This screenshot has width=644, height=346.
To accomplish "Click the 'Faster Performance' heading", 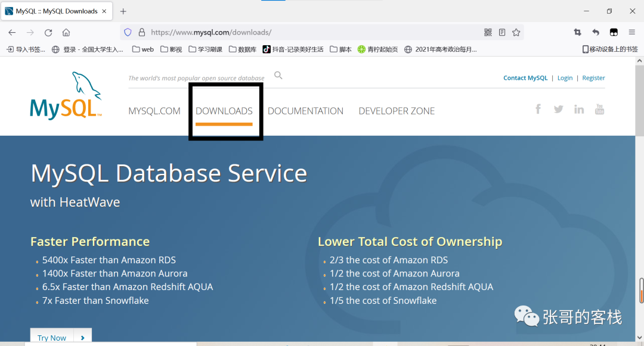I will (90, 241).
